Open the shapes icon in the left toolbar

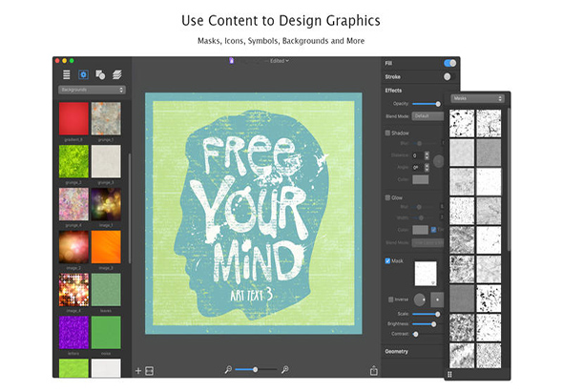tap(100, 74)
